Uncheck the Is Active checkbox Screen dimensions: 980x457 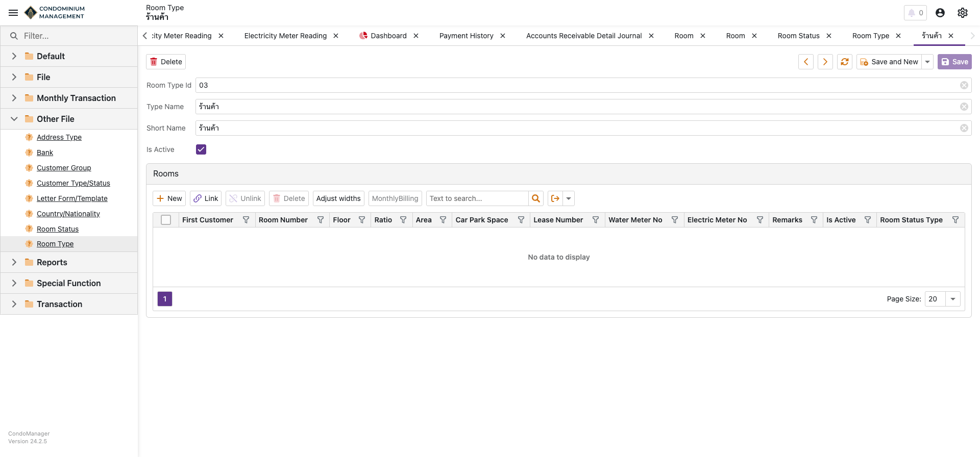click(x=201, y=149)
